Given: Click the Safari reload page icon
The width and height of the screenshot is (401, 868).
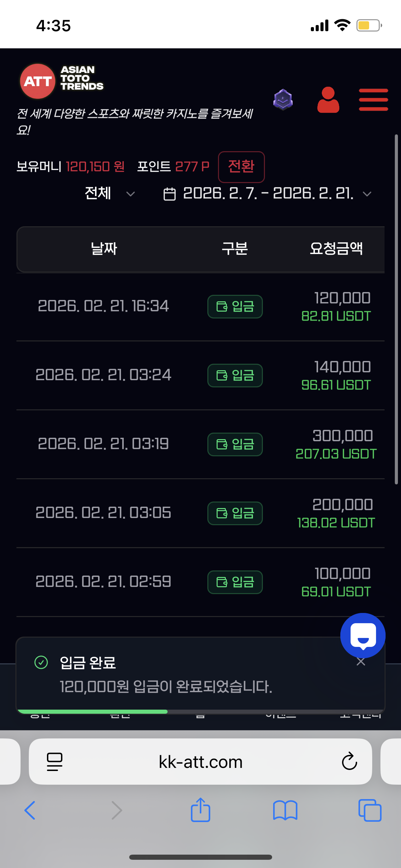Looking at the screenshot, I should point(349,761).
